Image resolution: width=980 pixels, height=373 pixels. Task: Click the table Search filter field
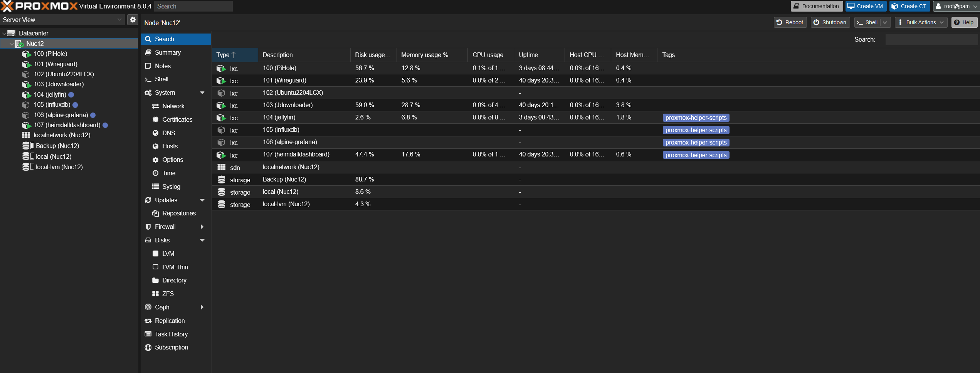click(x=931, y=39)
